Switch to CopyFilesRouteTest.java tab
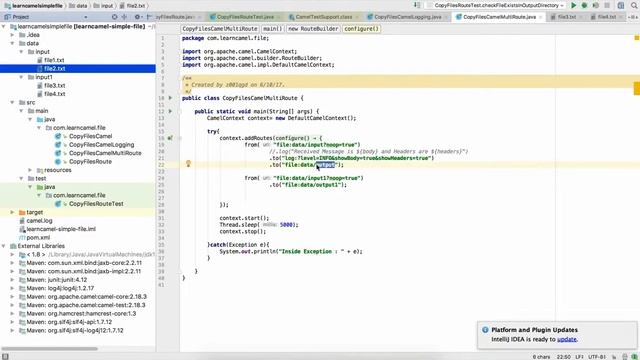 click(x=245, y=17)
